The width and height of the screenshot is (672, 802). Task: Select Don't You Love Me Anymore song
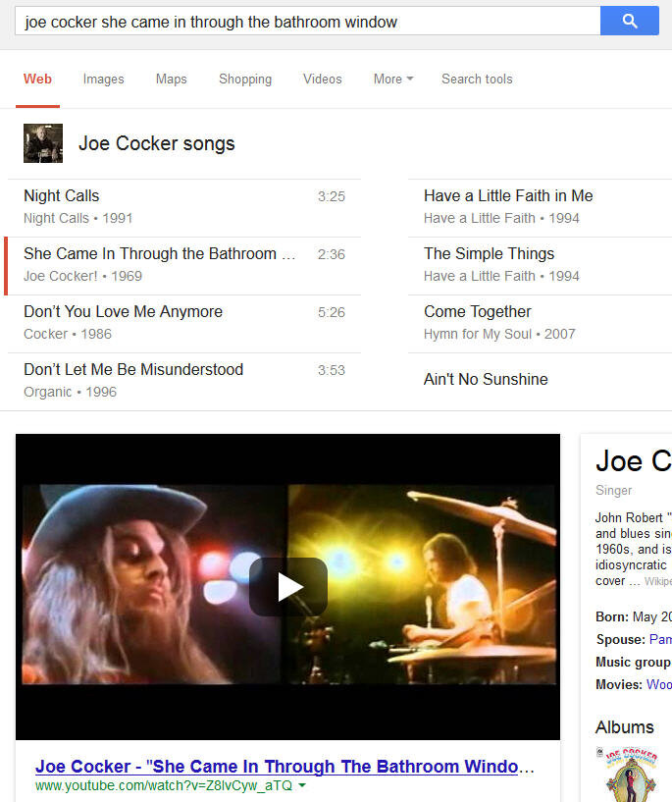[184, 323]
